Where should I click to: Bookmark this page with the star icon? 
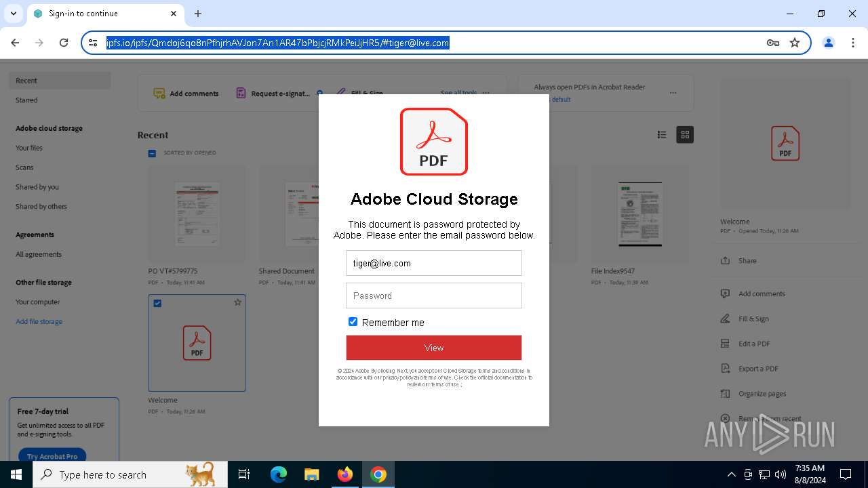click(795, 43)
